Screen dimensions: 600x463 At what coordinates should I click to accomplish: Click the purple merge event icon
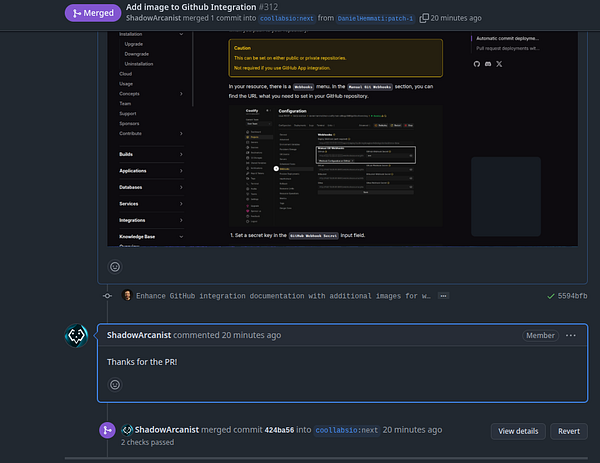pos(108,430)
